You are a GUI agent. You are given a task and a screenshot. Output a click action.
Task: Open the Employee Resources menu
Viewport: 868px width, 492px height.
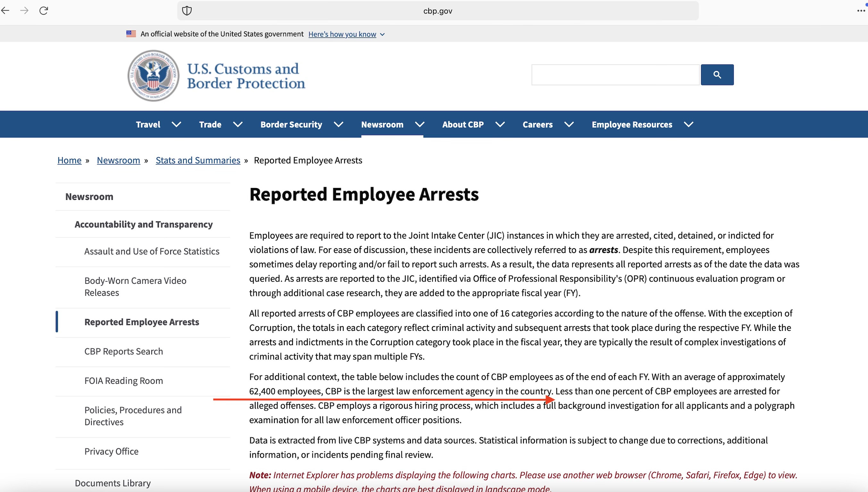[632, 124]
